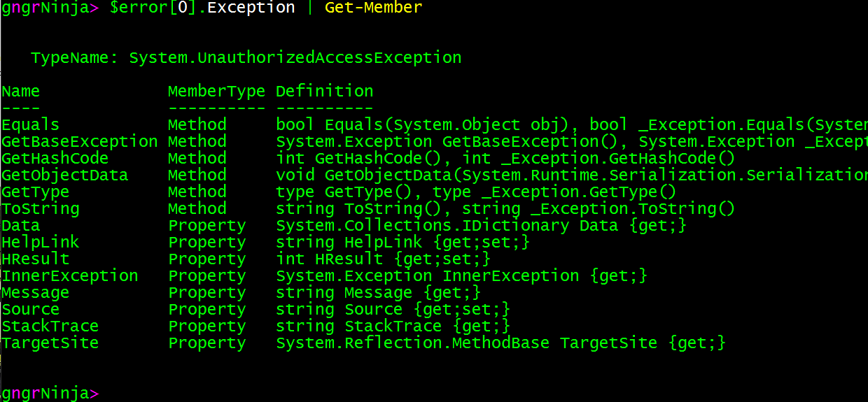Click the Name column header
The height and width of the screenshot is (402, 868).
click(x=20, y=92)
